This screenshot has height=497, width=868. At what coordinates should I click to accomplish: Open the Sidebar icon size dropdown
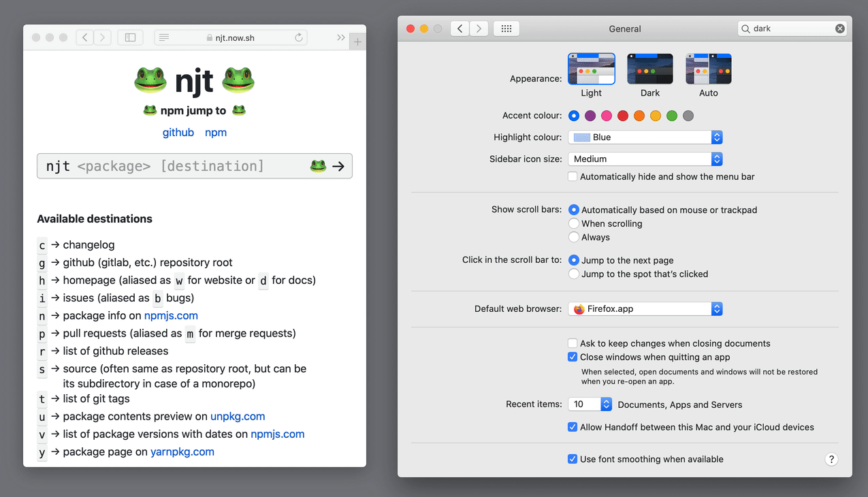645,159
